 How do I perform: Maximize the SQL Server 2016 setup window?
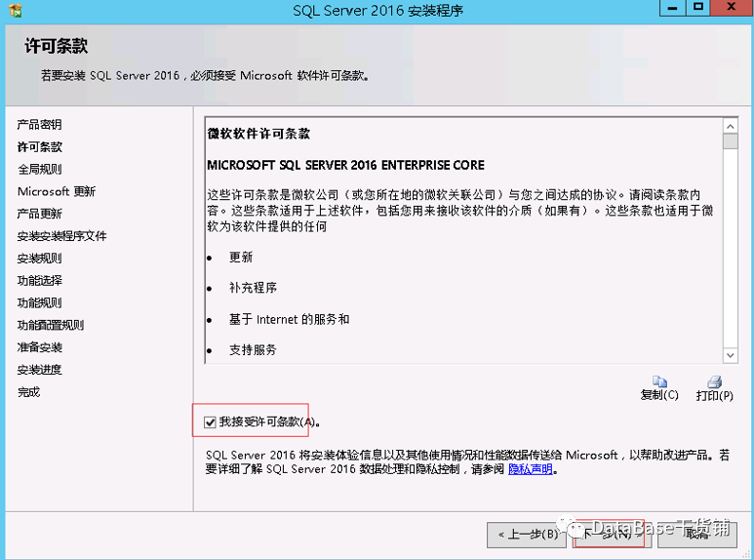[x=697, y=8]
